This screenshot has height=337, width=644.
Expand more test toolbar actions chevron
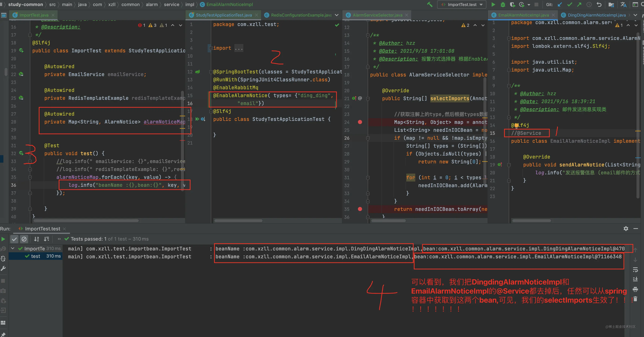pyautogui.click(x=59, y=239)
